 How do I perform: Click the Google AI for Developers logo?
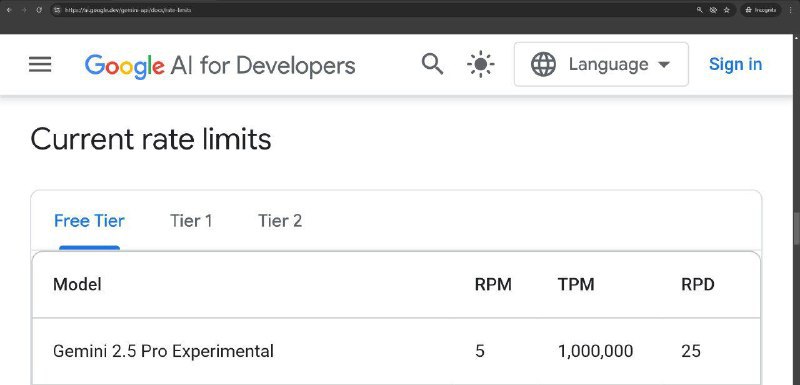coord(220,66)
